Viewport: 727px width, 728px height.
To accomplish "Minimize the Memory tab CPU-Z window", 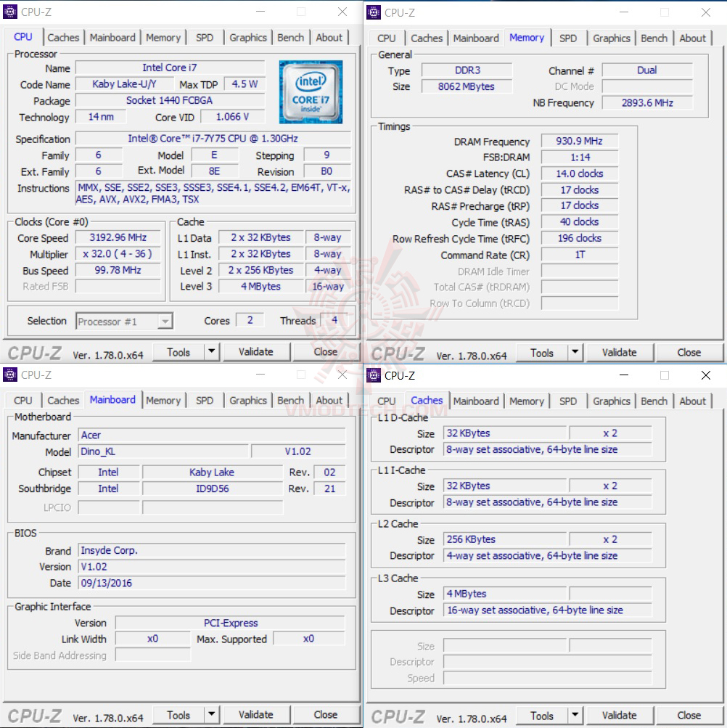I will pyautogui.click(x=624, y=12).
